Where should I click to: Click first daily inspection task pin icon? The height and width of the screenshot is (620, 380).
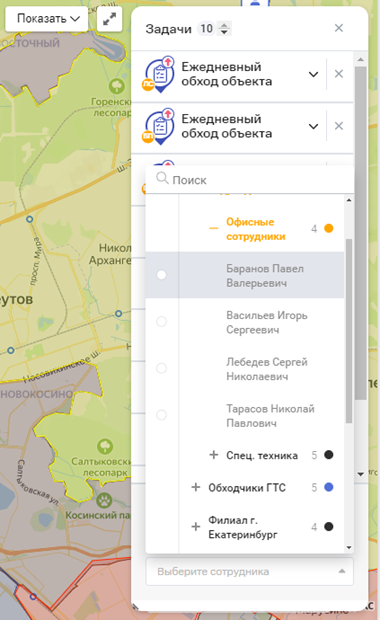click(159, 74)
